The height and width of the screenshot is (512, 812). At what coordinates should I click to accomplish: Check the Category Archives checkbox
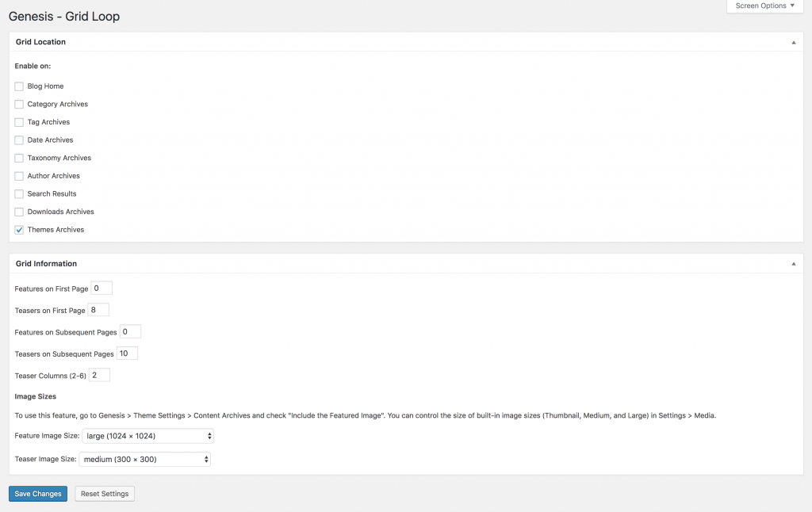click(19, 105)
